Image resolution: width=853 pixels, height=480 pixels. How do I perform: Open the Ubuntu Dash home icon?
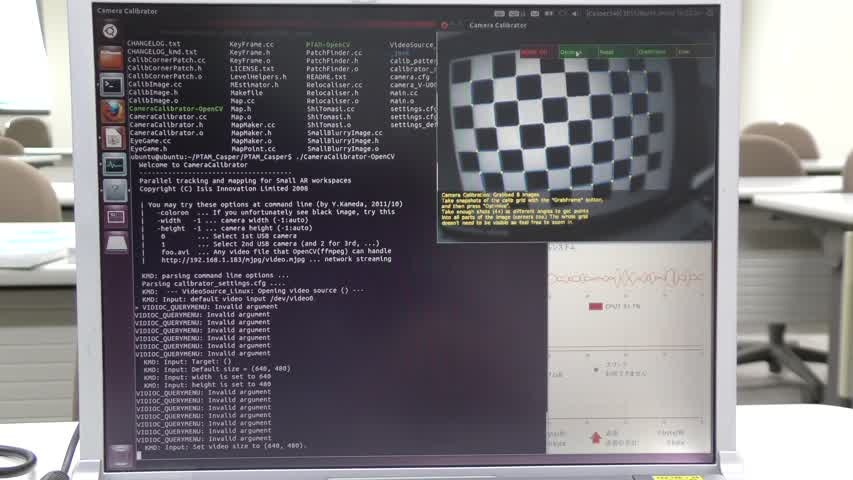pyautogui.click(x=110, y=31)
